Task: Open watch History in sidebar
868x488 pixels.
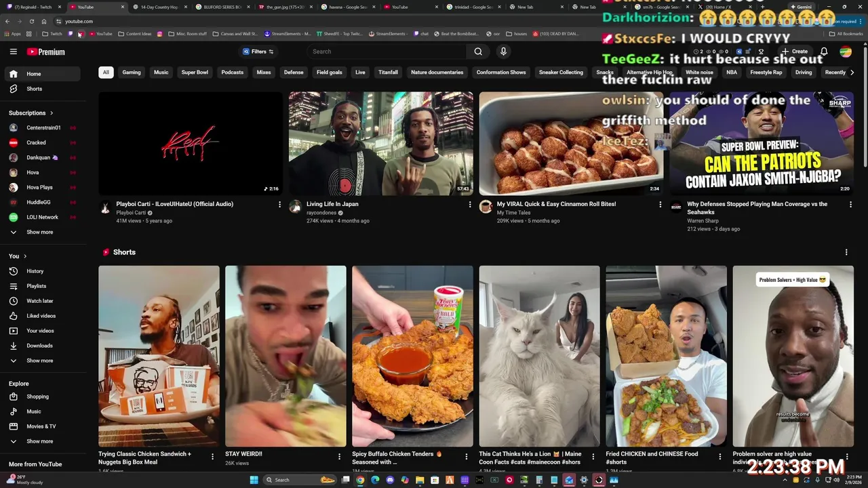Action: 42,271
